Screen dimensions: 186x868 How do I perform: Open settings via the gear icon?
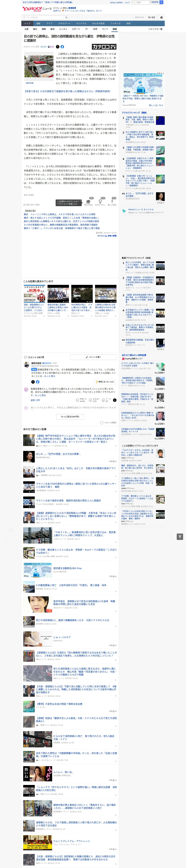(161, 18)
